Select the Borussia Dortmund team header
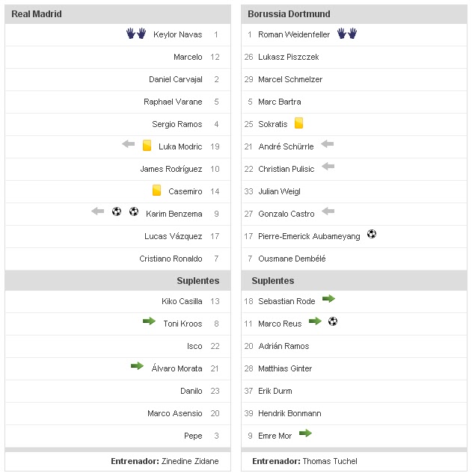Image resolution: width=472 pixels, height=476 pixels. 288,14
